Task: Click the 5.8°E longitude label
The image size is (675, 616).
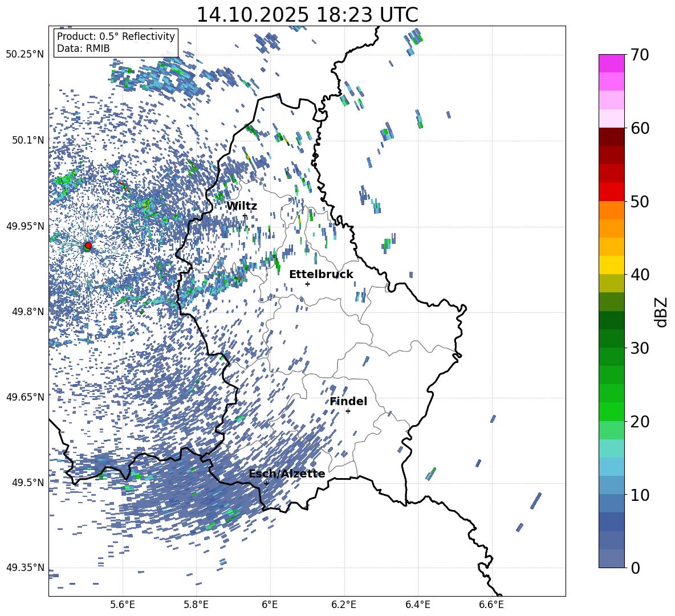Action: [196, 605]
